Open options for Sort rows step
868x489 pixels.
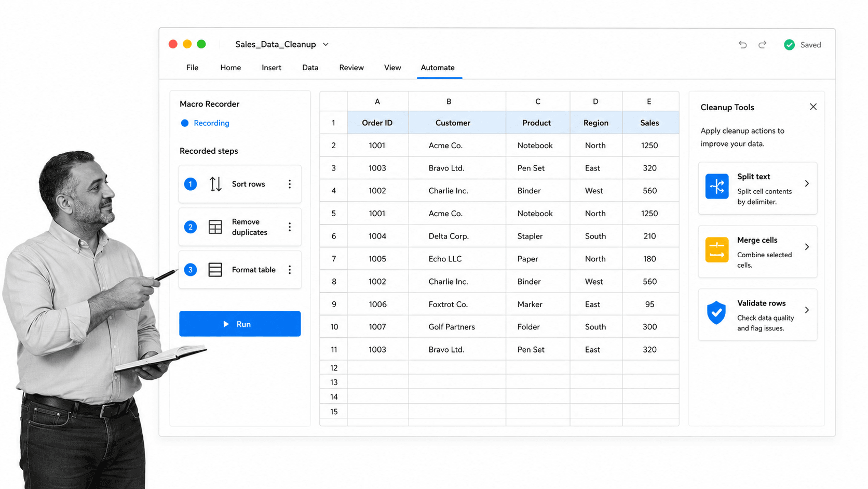(290, 184)
